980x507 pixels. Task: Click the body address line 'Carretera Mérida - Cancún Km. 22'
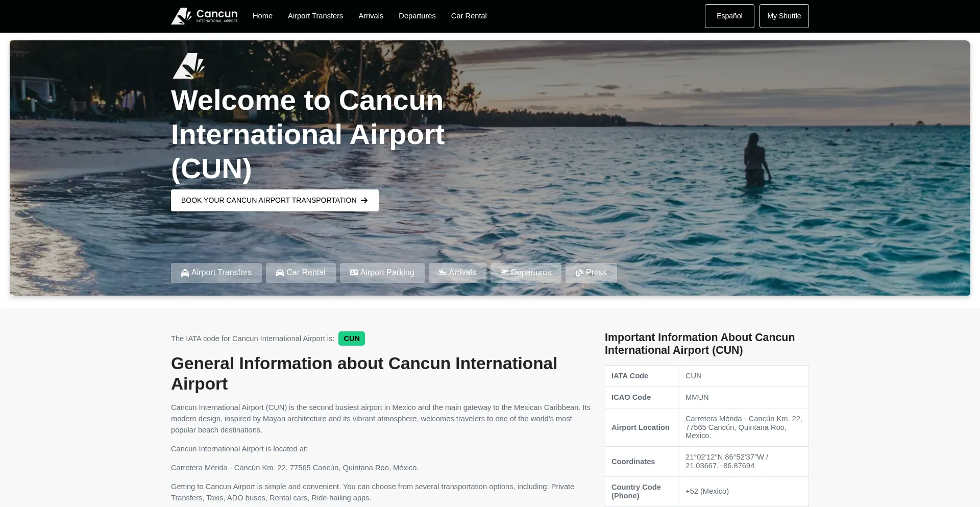click(295, 468)
